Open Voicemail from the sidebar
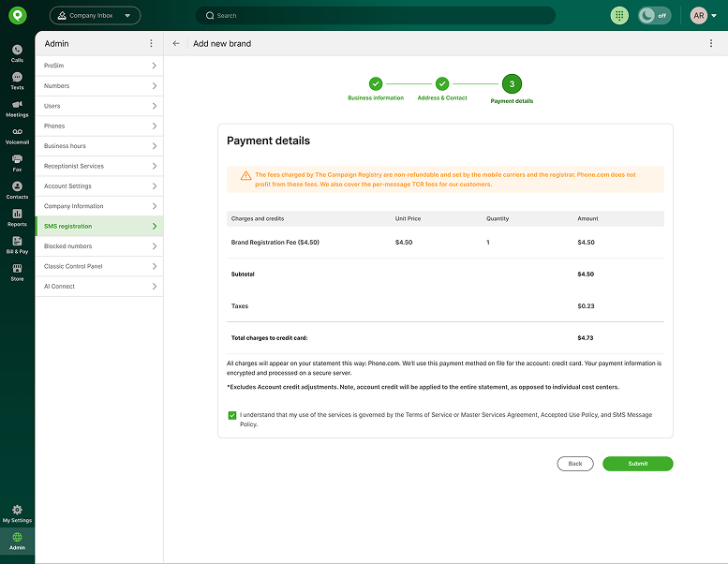This screenshot has height=564, width=728. tap(17, 132)
